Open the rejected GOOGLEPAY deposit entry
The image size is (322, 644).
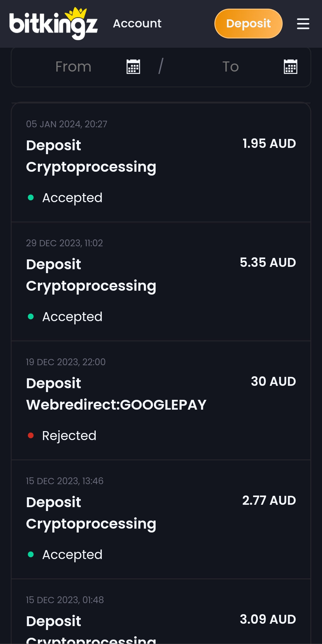tap(161, 400)
